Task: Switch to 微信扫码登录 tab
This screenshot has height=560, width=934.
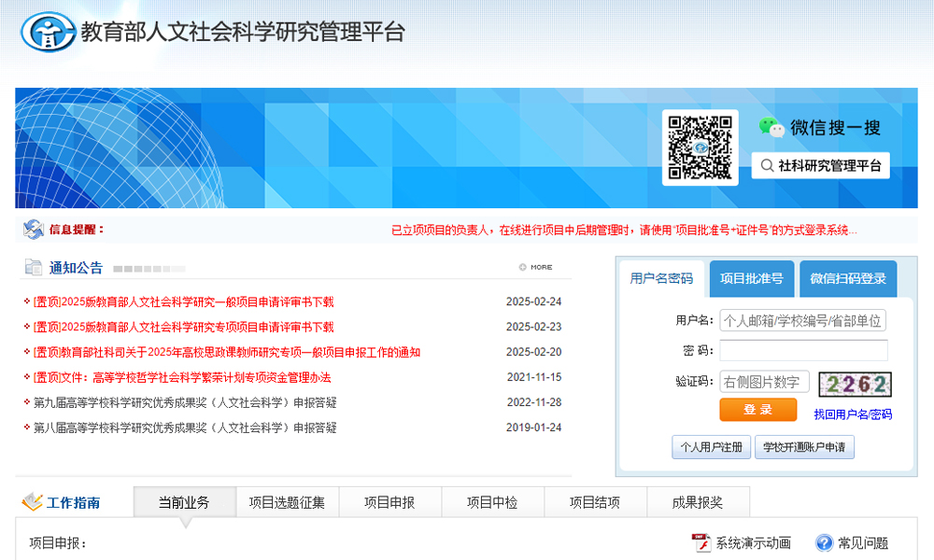Action: coord(847,279)
